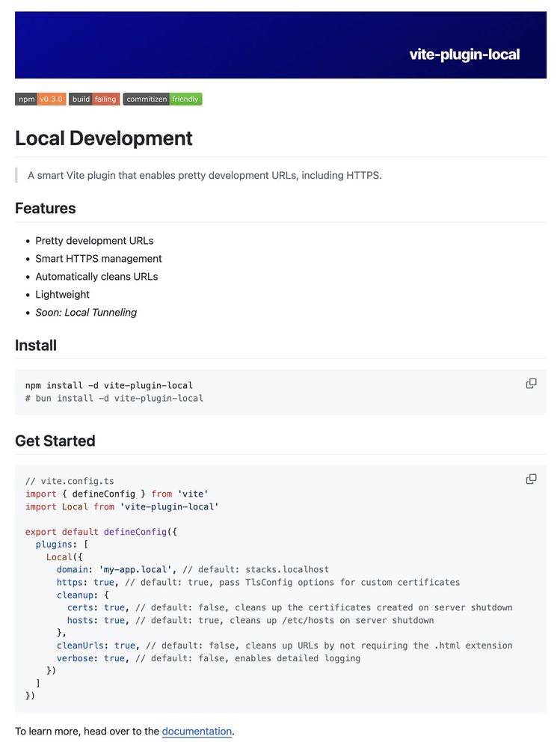Click the 'Smart HTTPS management' list item
The width and height of the screenshot is (560, 748).
98,259
